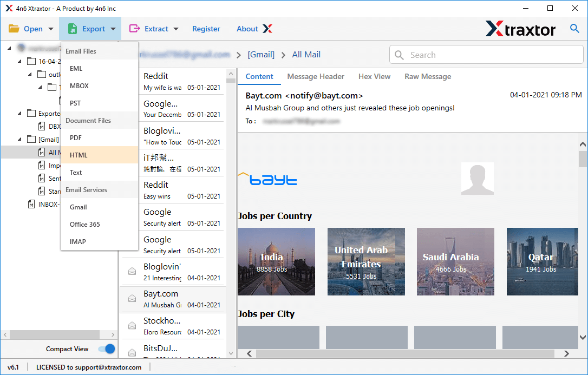
Task: Click the Xtraxtor X logo beside About
Action: [267, 29]
